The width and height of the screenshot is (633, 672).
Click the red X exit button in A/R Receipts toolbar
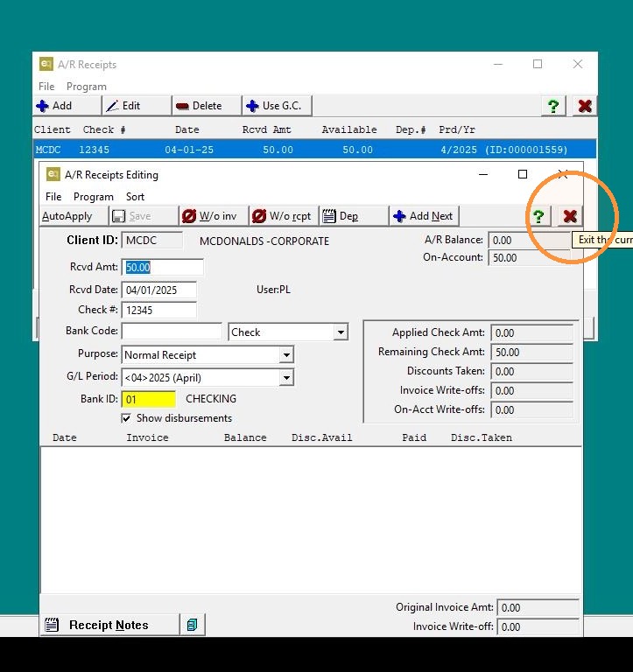585,106
